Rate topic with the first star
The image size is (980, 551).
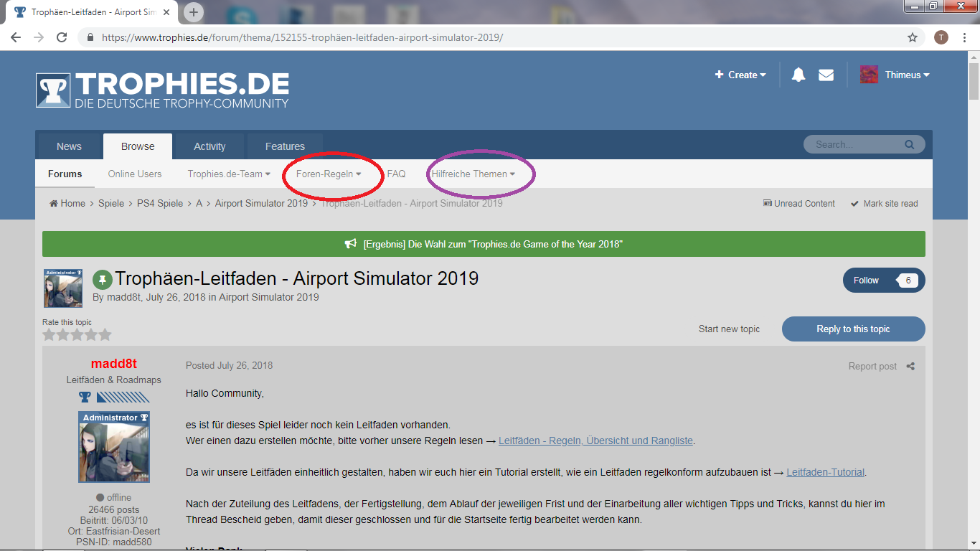click(x=49, y=334)
